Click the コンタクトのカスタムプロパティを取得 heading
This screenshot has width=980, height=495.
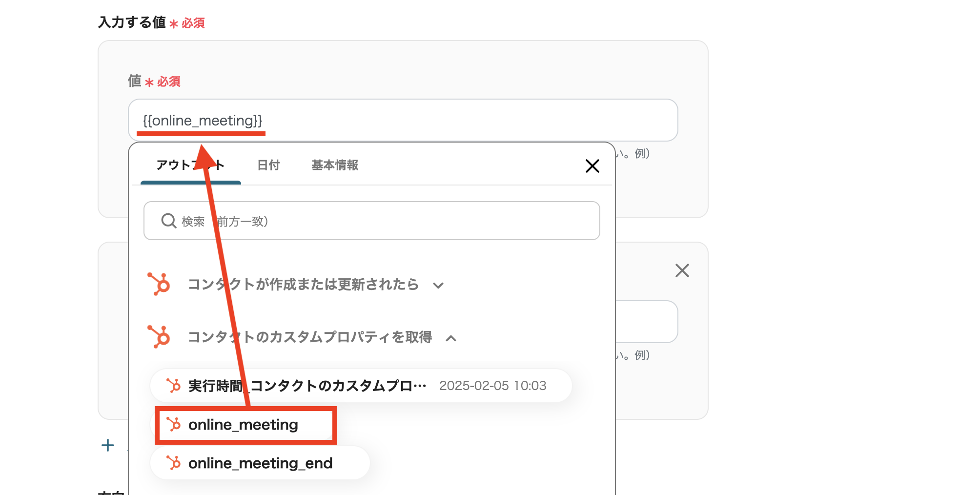point(310,337)
